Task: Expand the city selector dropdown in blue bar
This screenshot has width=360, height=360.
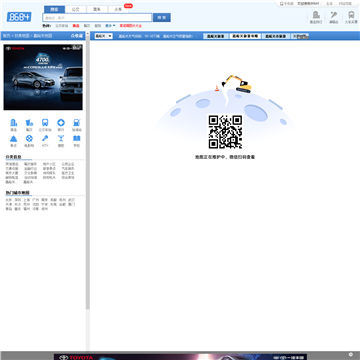Action: click(104, 36)
